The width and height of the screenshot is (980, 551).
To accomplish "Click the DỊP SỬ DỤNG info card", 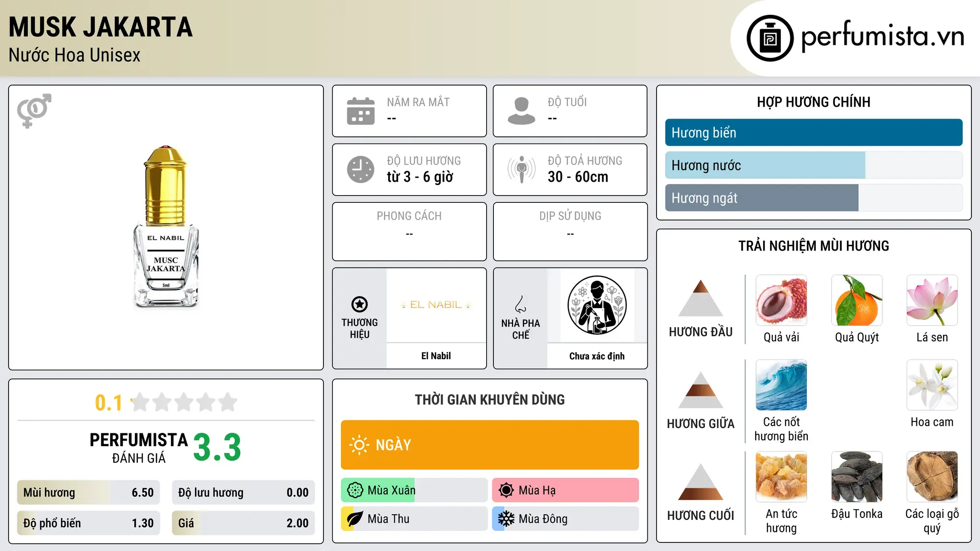I will 570,231.
